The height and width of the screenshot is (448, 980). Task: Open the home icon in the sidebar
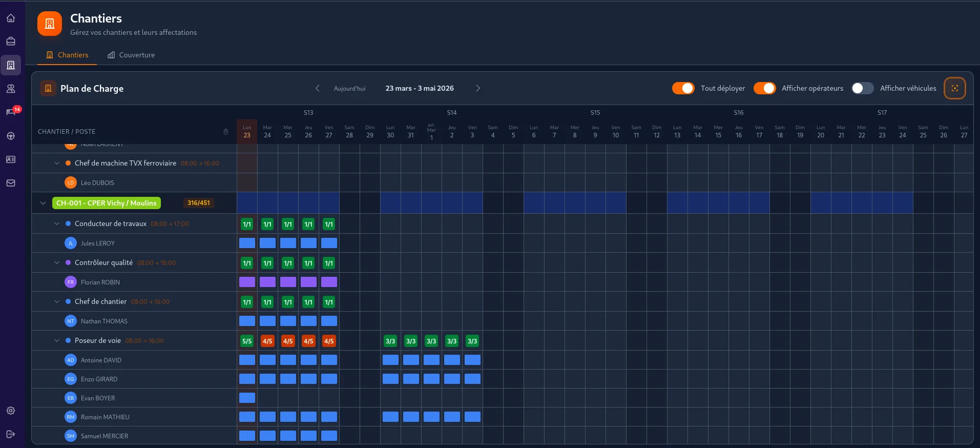click(11, 18)
